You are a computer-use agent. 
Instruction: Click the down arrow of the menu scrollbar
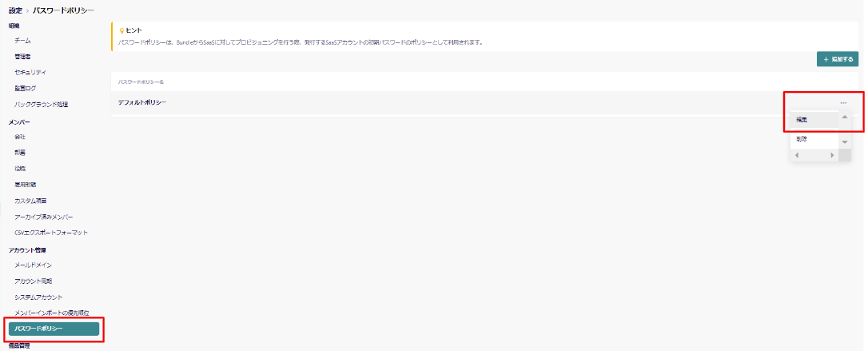click(845, 142)
